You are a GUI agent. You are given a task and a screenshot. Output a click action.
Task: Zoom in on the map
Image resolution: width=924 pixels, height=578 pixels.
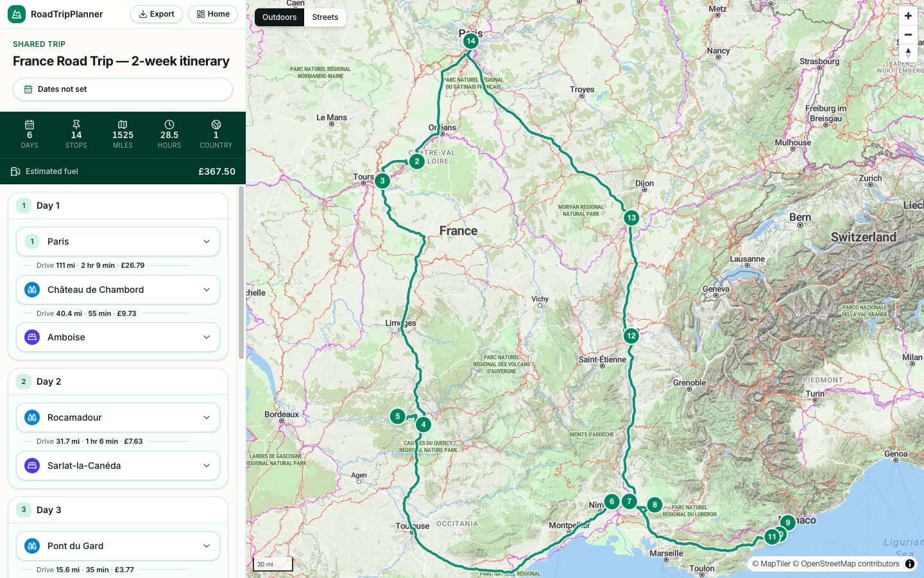click(908, 16)
